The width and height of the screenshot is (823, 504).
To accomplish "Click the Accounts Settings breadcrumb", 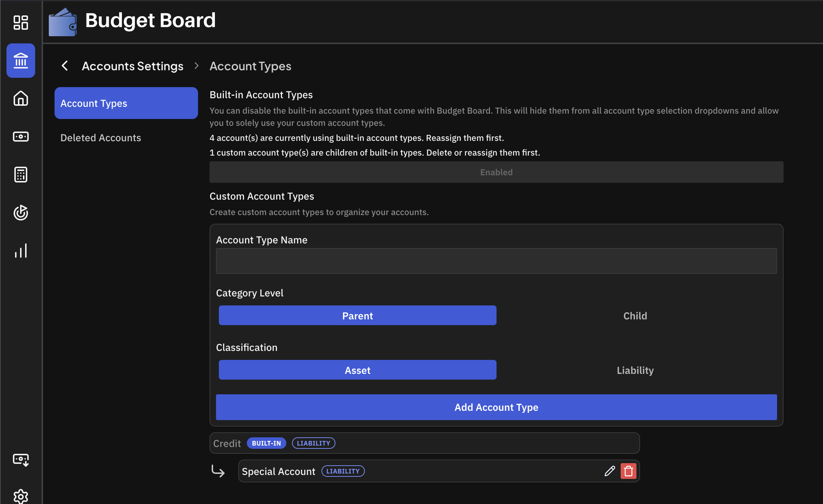I will pos(132,66).
